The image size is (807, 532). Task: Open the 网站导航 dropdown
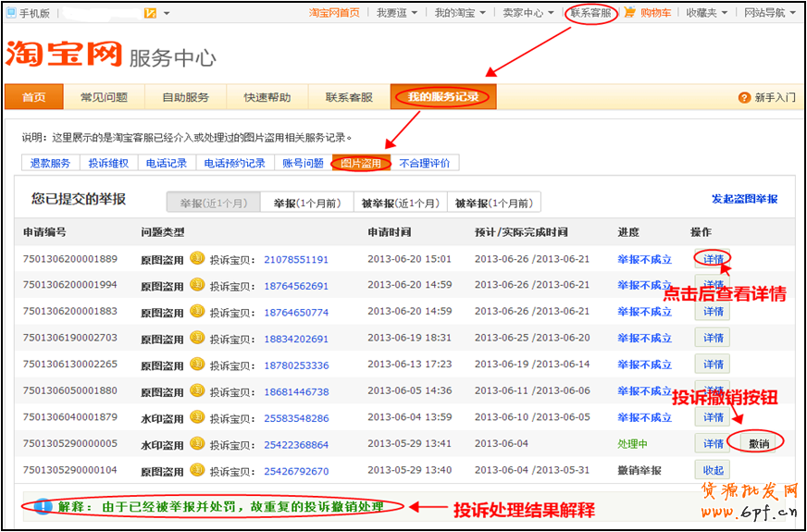click(768, 13)
